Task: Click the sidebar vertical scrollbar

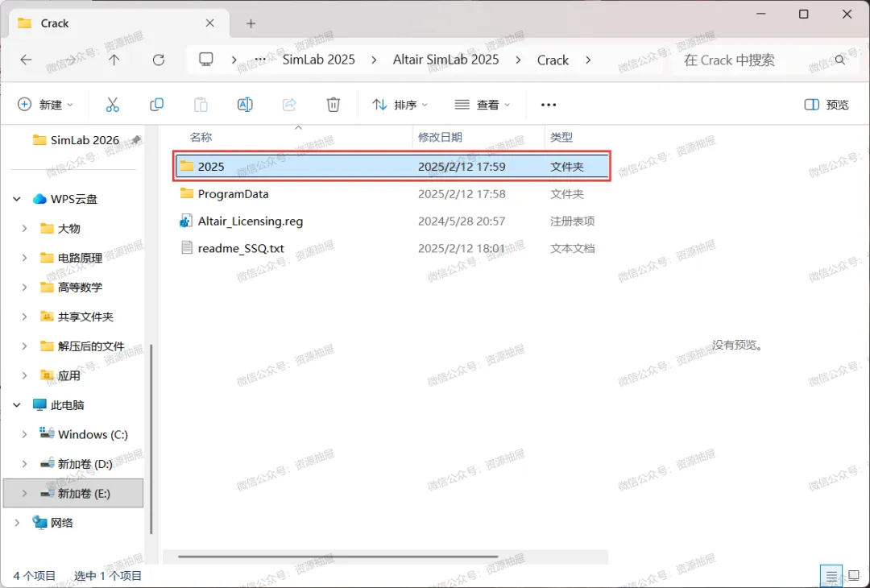Action: click(x=151, y=438)
